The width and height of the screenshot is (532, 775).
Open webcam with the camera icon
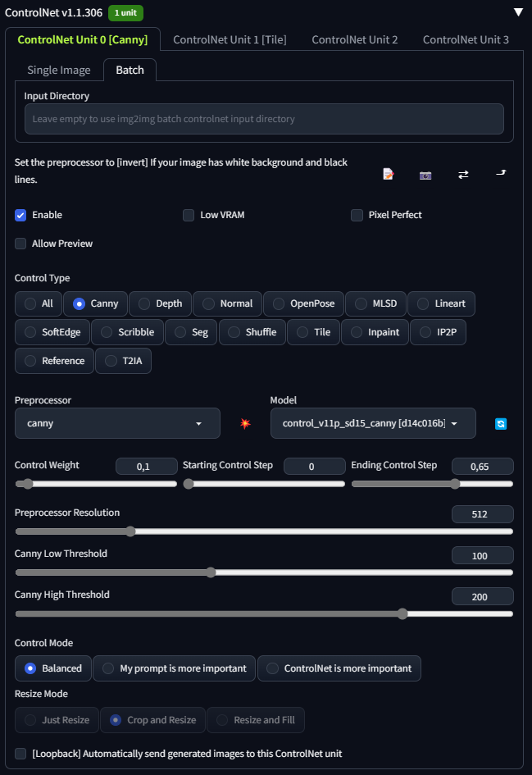425,175
